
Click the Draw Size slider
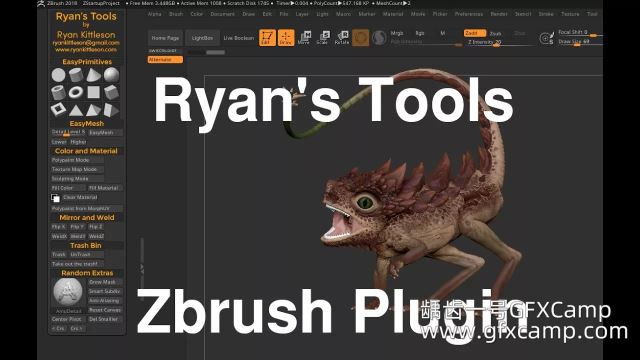point(580,41)
